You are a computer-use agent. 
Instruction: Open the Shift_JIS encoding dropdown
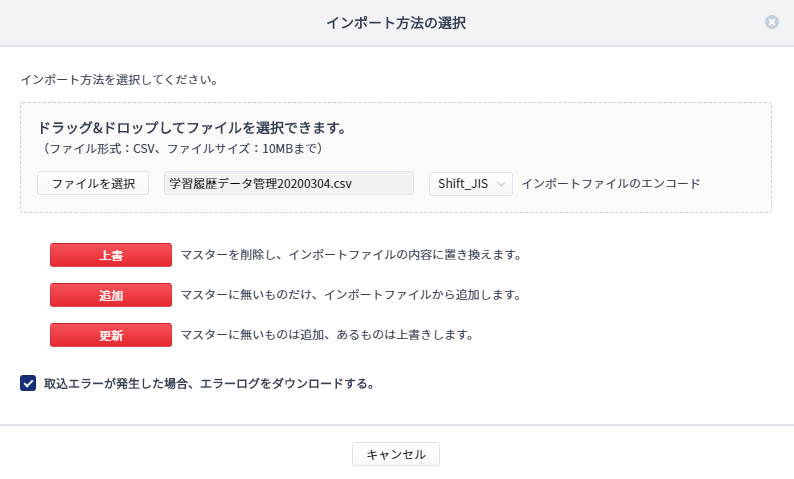(471, 183)
